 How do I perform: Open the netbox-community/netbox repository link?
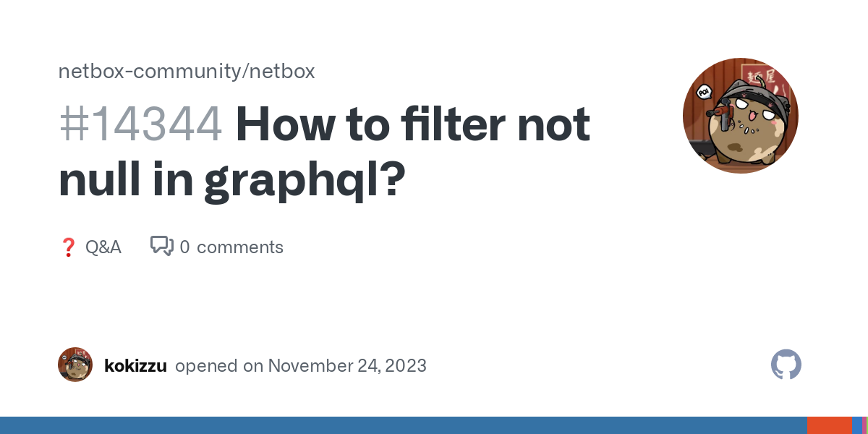coord(187,72)
